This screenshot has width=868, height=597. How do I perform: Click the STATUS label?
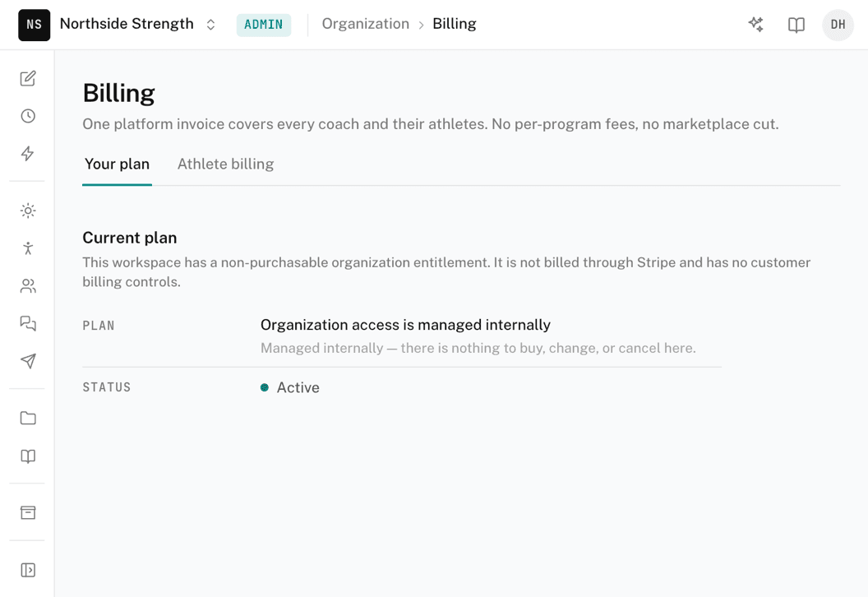click(107, 387)
